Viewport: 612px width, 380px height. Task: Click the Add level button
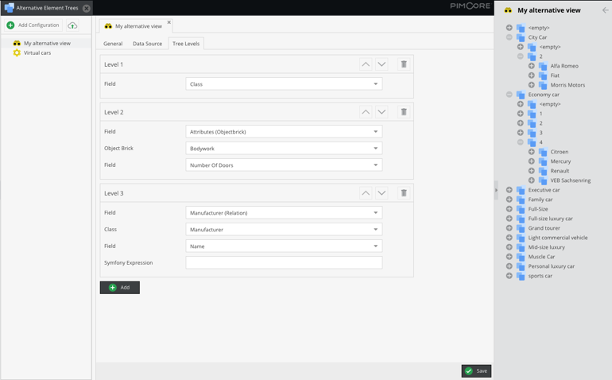click(x=120, y=288)
